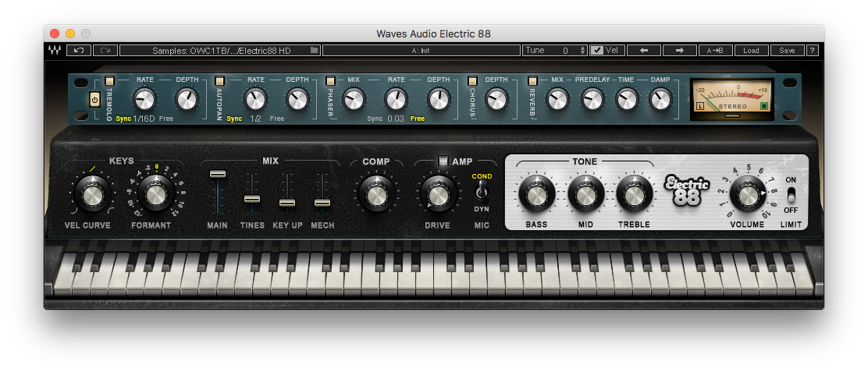The image size is (868, 372).
Task: Click the Tremolo Depth knob
Action: pos(187,100)
